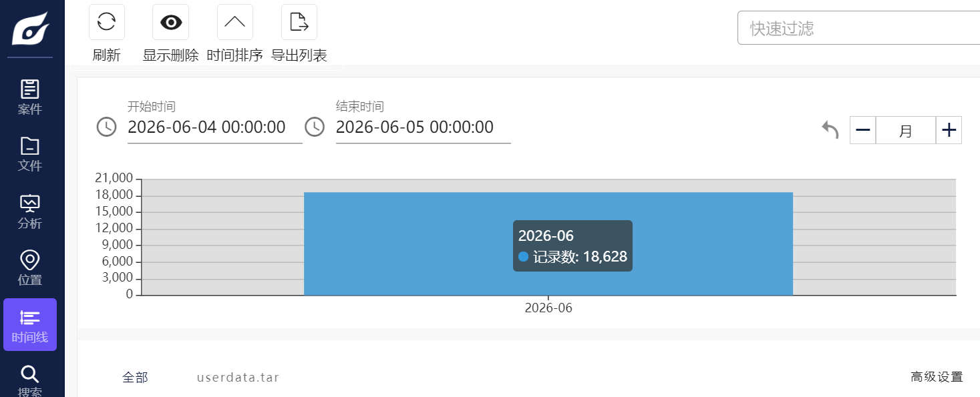Open start time clock picker icon
Screen dimensions: 980x397
pyautogui.click(x=107, y=127)
